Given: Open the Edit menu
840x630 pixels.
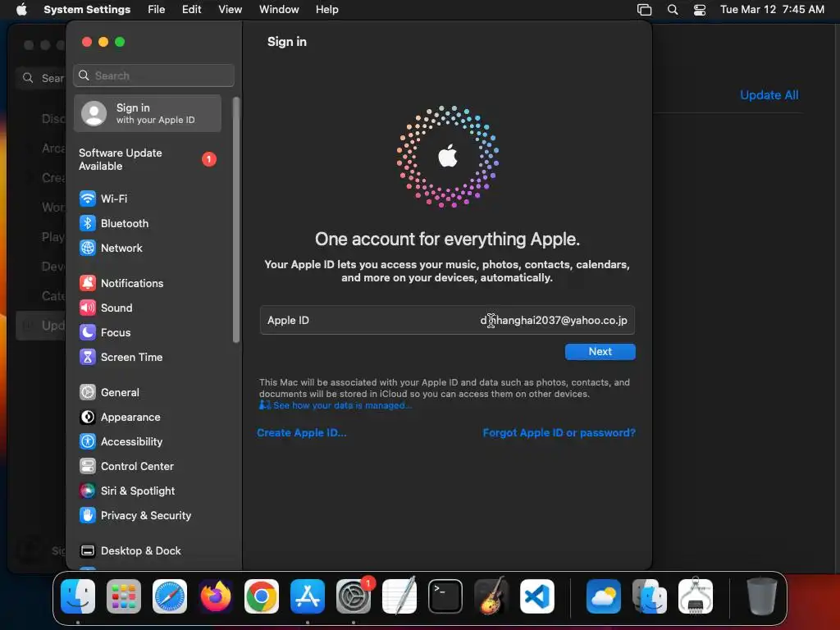Looking at the screenshot, I should coord(191,10).
